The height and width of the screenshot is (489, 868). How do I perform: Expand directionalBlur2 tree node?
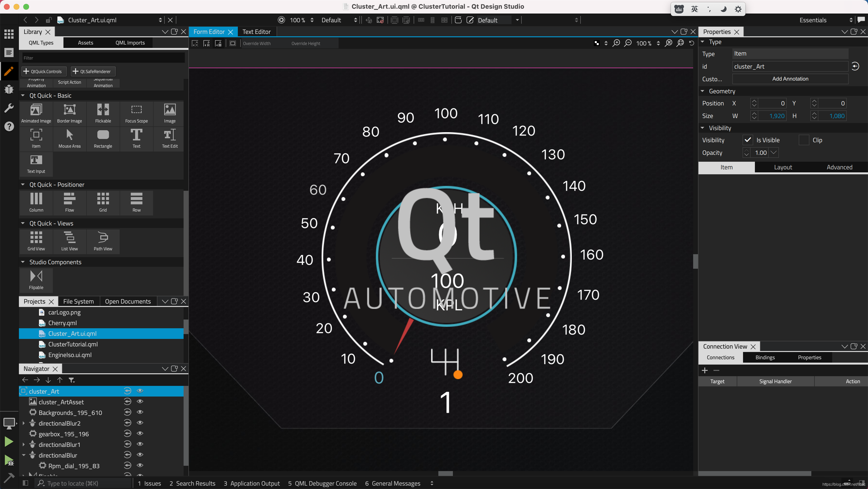coord(23,423)
